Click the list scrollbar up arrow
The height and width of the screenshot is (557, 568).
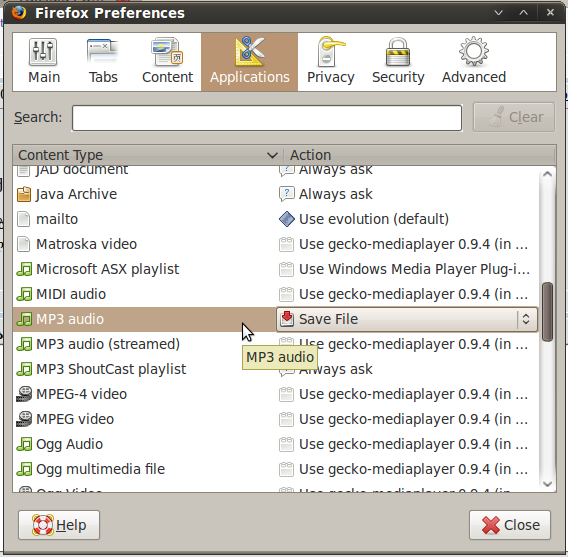[547, 174]
